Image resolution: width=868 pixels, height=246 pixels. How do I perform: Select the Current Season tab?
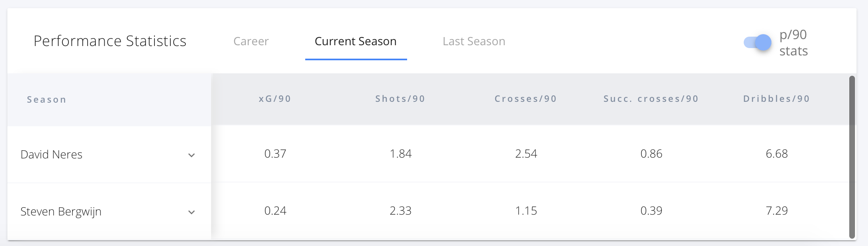356,42
